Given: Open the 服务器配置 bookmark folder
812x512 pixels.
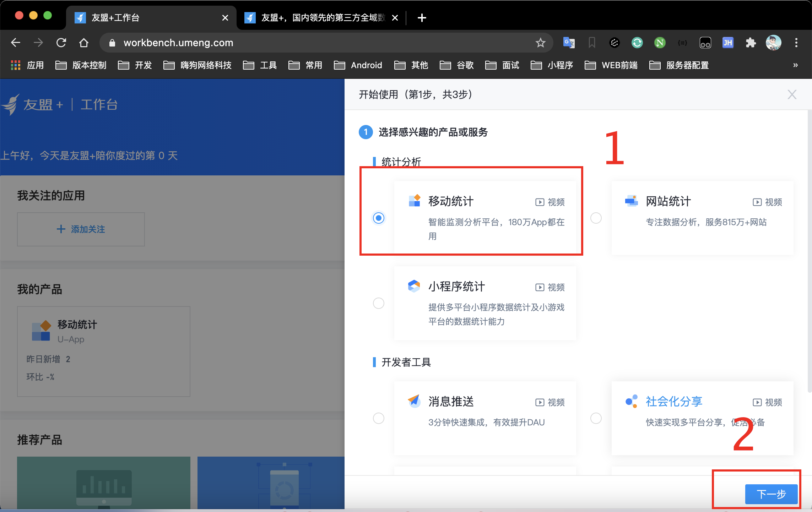Looking at the screenshot, I should (x=679, y=65).
